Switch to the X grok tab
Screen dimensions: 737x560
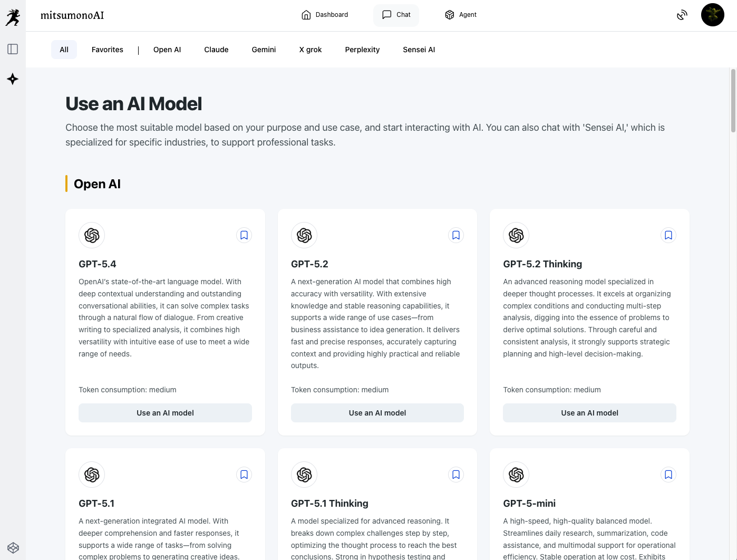coord(311,50)
